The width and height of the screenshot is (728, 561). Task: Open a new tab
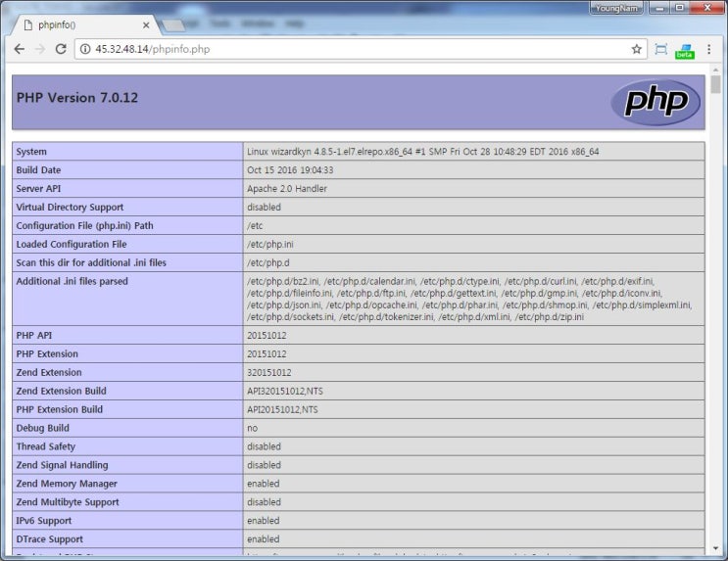click(173, 25)
